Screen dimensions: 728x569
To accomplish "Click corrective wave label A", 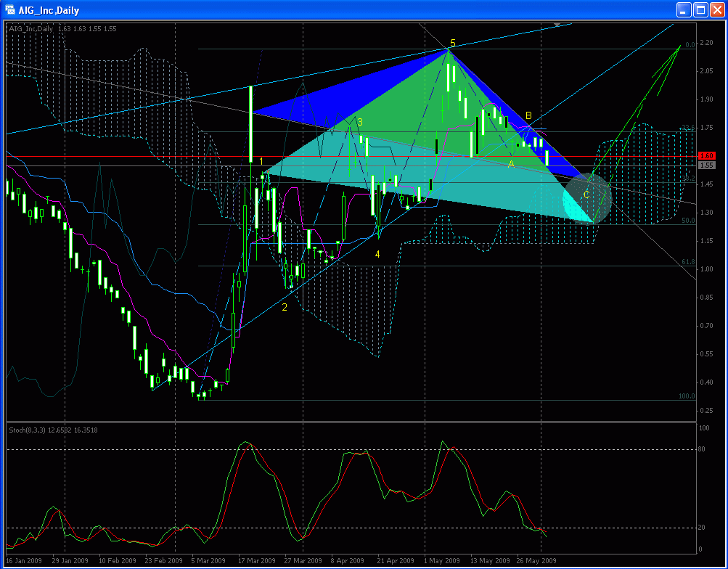I will point(511,164).
